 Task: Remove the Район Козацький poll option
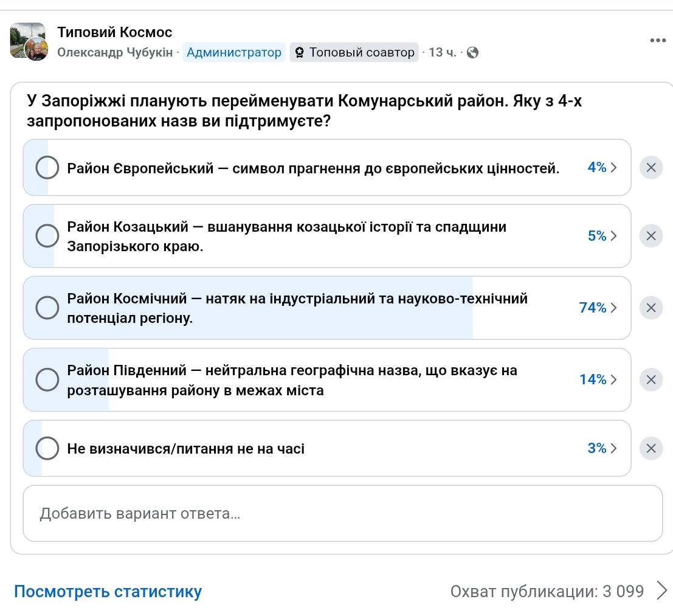pyautogui.click(x=651, y=236)
